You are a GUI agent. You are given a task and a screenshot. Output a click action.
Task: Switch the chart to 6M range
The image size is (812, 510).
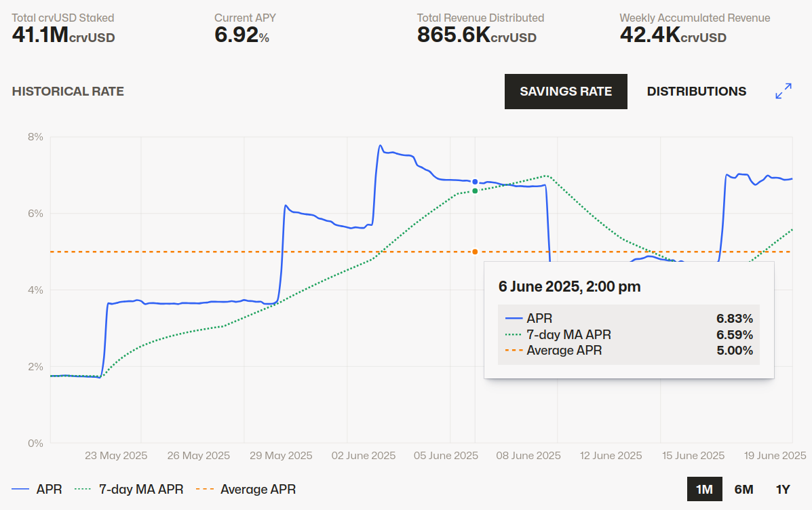pyautogui.click(x=743, y=489)
